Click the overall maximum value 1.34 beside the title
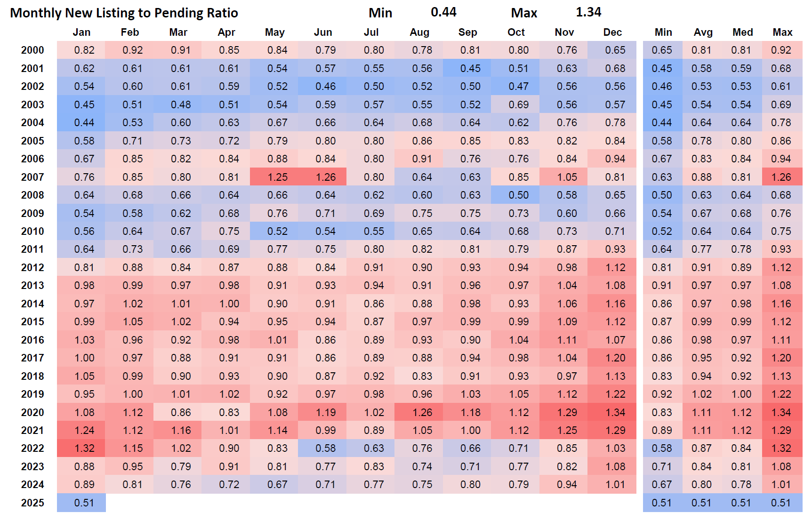Screen dimensions: 812x521 click(588, 12)
